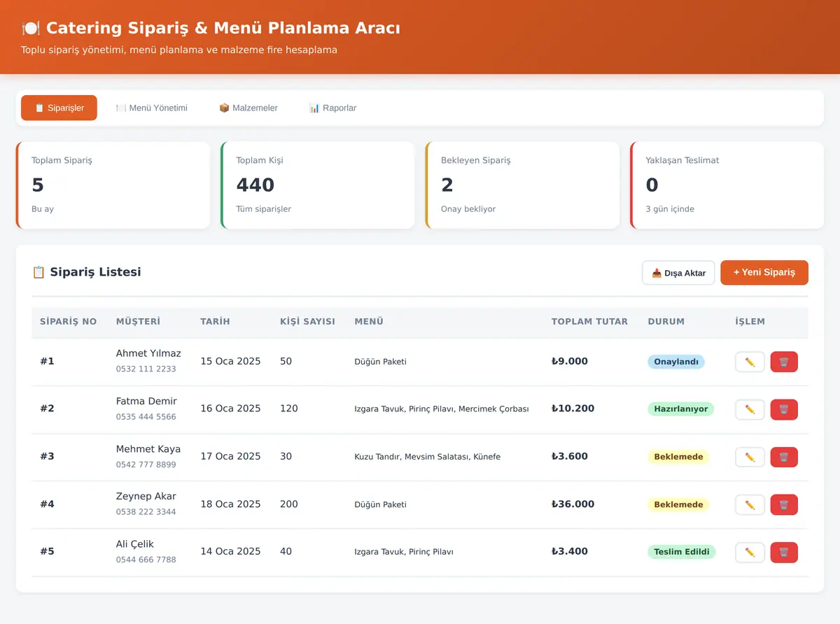Click the Hazırlanıyor status badge
Screen dimensions: 840x624
pos(680,409)
